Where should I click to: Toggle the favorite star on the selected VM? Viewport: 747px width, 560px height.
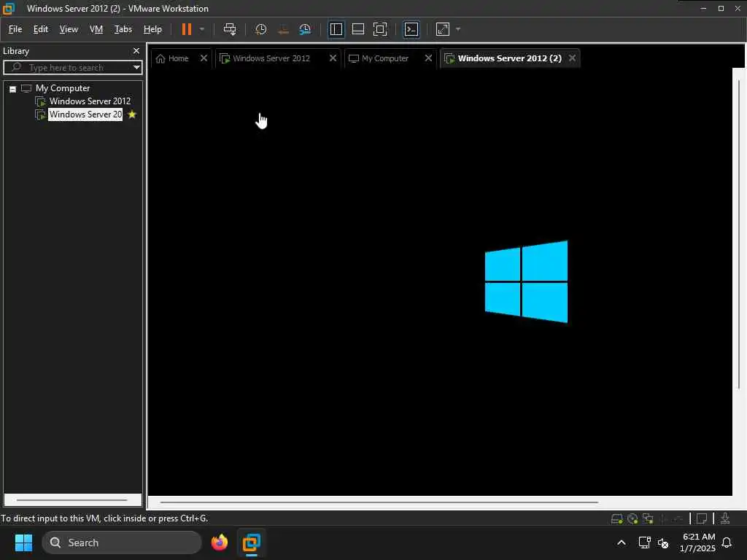132,114
